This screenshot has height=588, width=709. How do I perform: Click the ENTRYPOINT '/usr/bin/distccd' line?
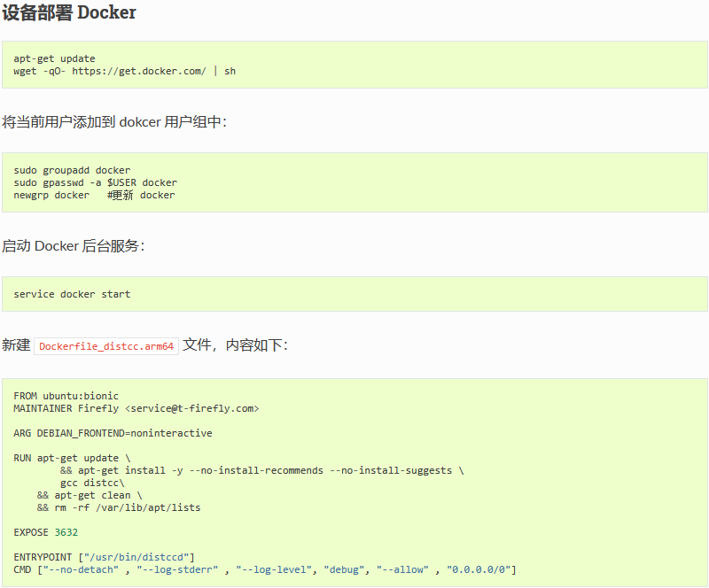pos(104,557)
